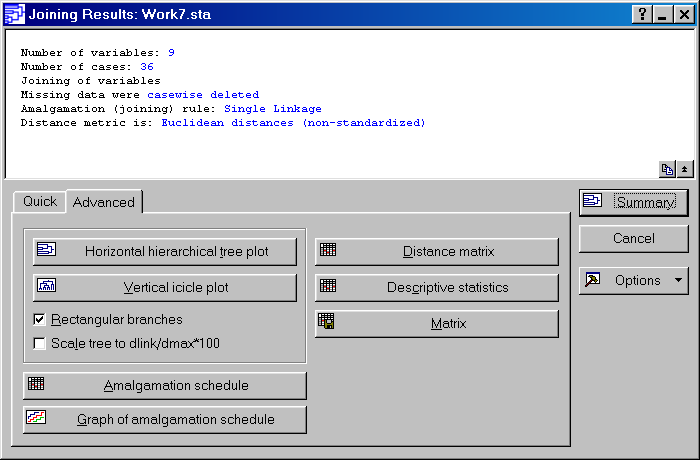The height and width of the screenshot is (460, 700).
Task: Click the number of variables value 9
Action: pyautogui.click(x=171, y=53)
